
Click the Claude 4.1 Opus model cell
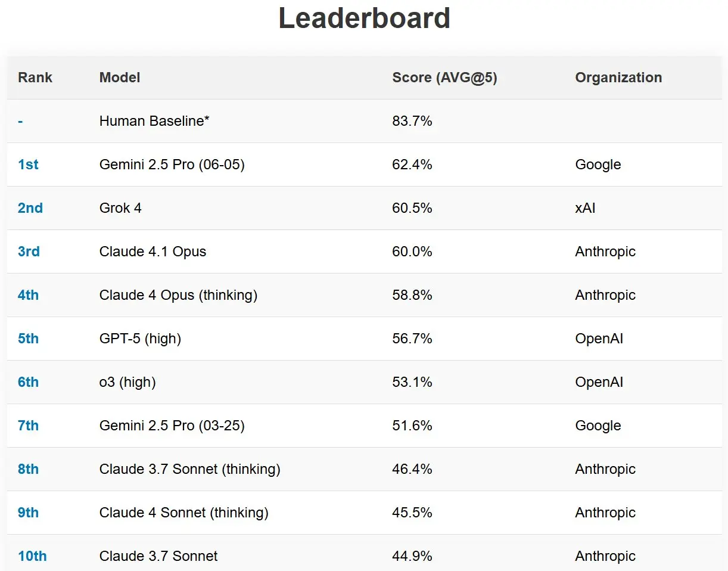click(153, 252)
